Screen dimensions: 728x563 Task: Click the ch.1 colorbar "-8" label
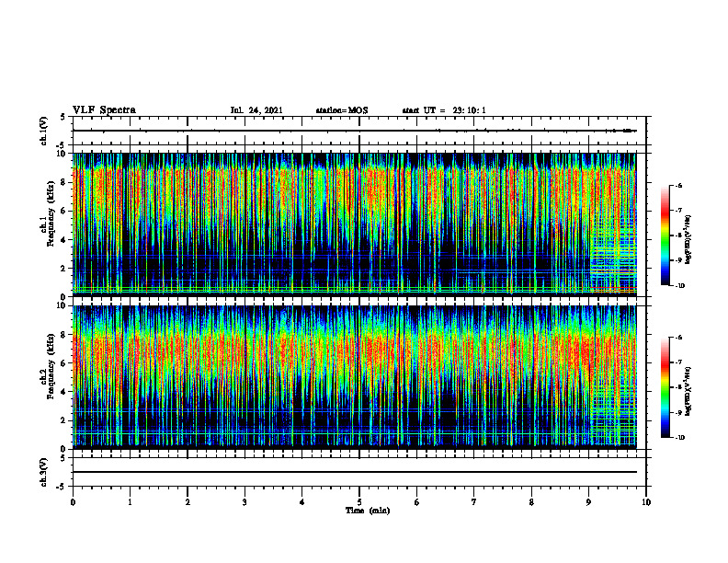[x=677, y=236]
